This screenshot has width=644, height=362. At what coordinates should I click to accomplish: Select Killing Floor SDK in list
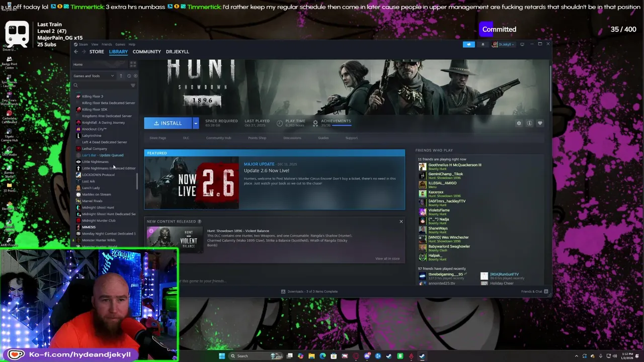tap(95, 109)
